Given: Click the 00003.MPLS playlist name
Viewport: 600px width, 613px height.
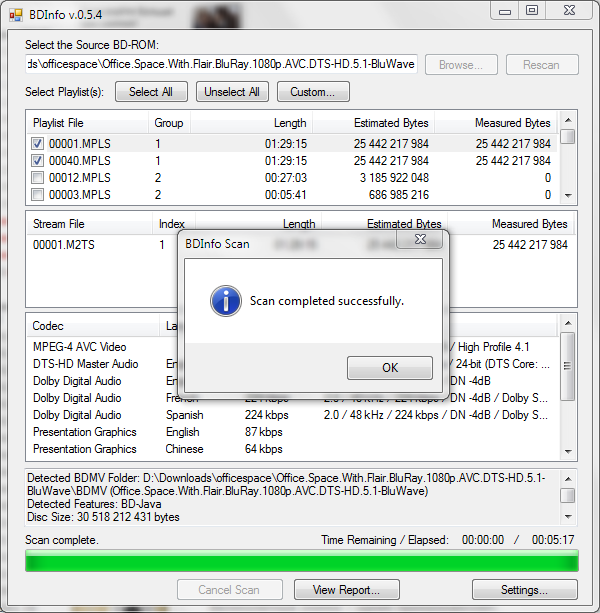Looking at the screenshot, I should [80, 195].
